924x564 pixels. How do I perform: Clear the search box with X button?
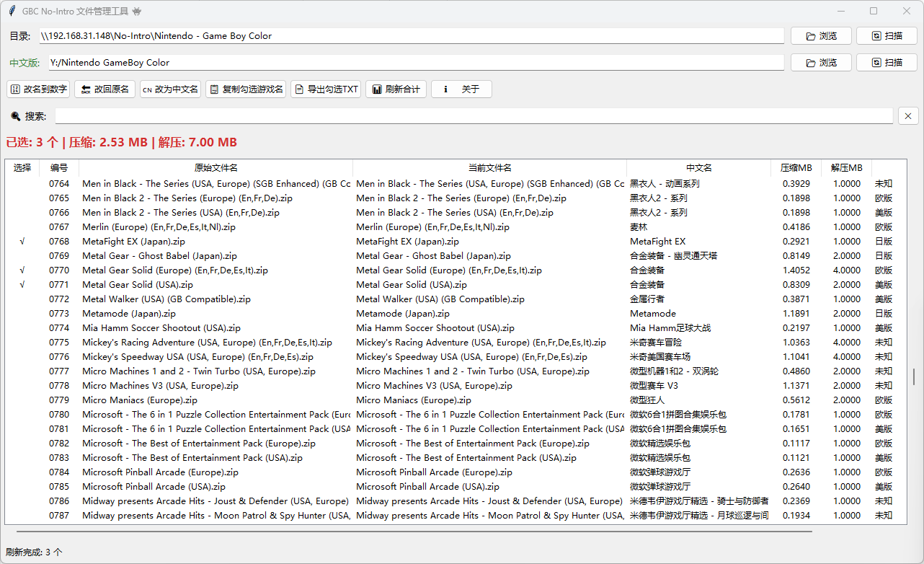point(908,116)
